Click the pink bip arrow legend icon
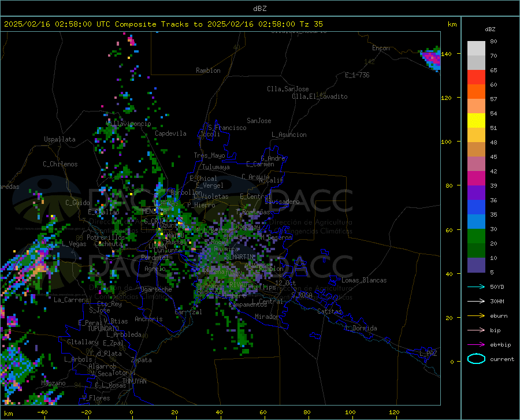The image size is (520, 420). point(476,330)
